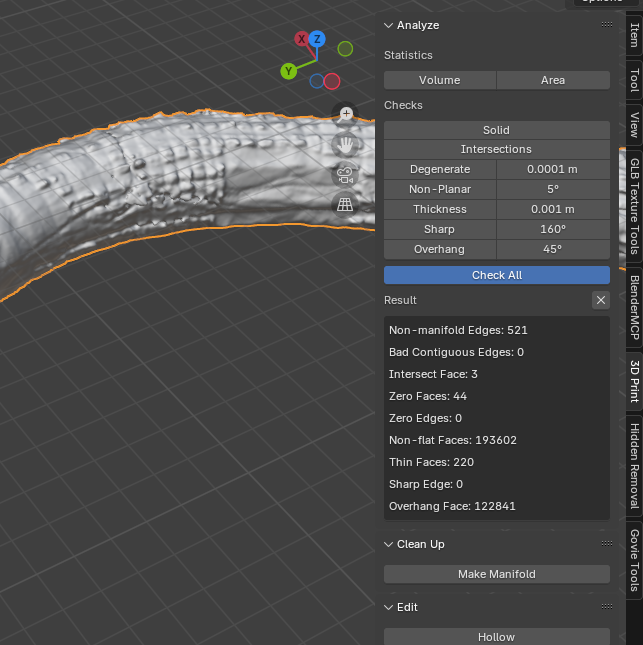Open the Tool sidebar tab
Viewport: 643px width, 645px height.
[634, 81]
